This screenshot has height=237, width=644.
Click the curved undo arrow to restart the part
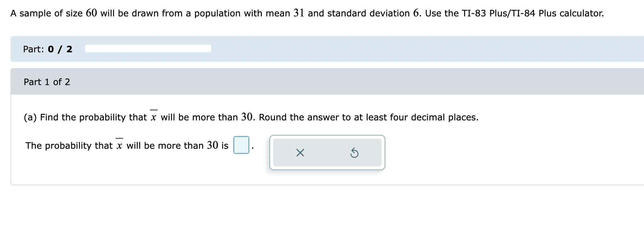354,153
